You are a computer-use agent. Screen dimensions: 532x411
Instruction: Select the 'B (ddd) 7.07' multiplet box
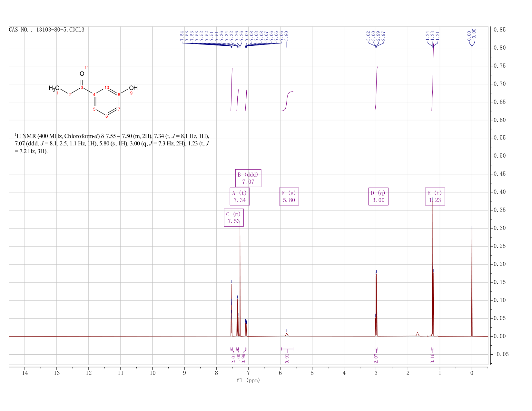coord(248,178)
